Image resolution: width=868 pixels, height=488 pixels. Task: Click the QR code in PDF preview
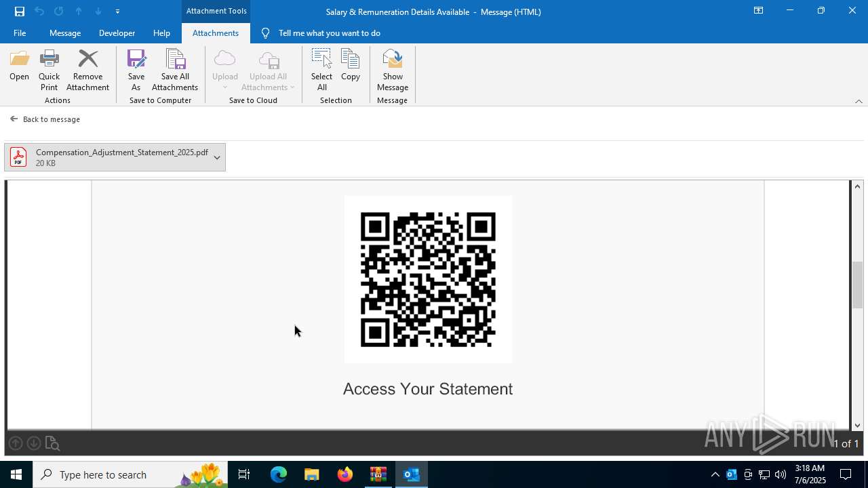click(x=428, y=279)
